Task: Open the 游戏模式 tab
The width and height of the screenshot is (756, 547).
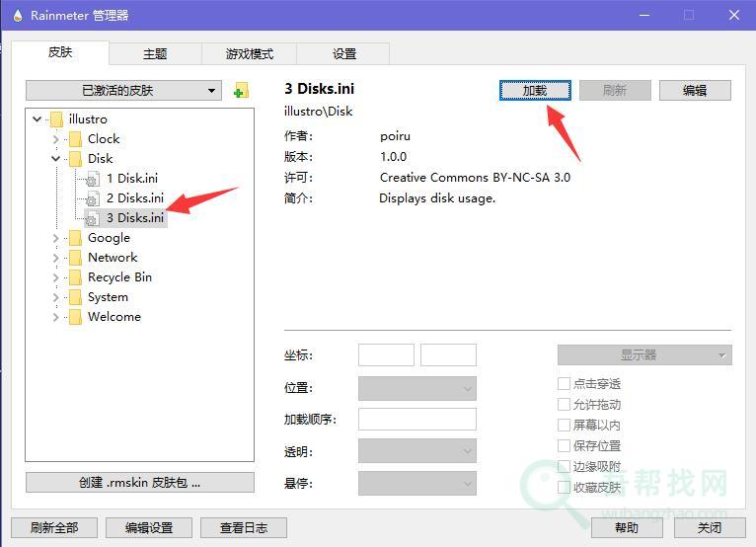Action: tap(249, 54)
